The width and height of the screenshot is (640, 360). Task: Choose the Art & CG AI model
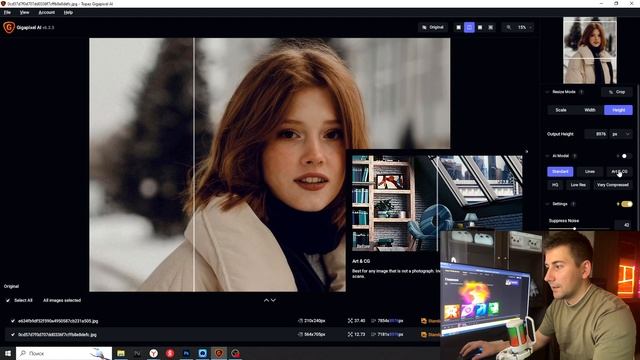(619, 171)
